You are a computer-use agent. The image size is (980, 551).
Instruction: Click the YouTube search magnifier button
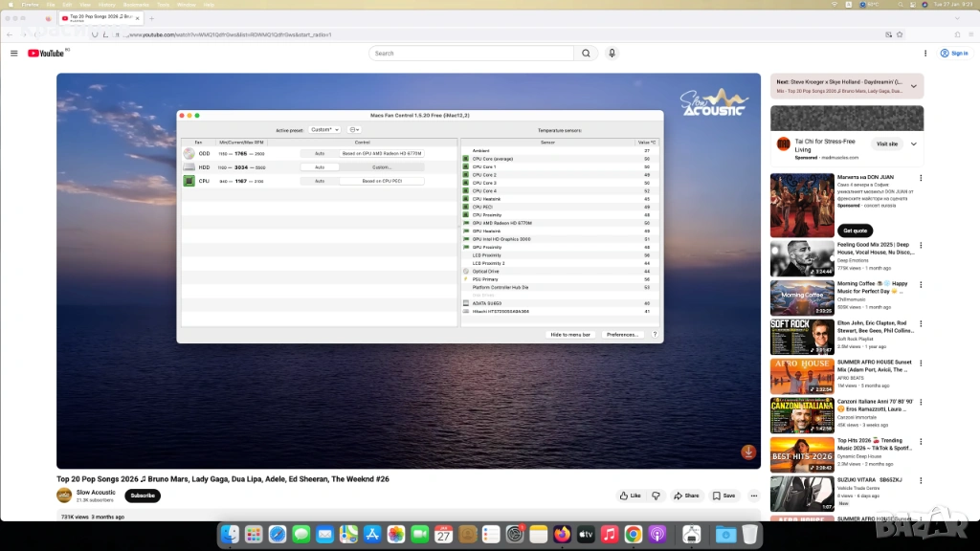(587, 54)
